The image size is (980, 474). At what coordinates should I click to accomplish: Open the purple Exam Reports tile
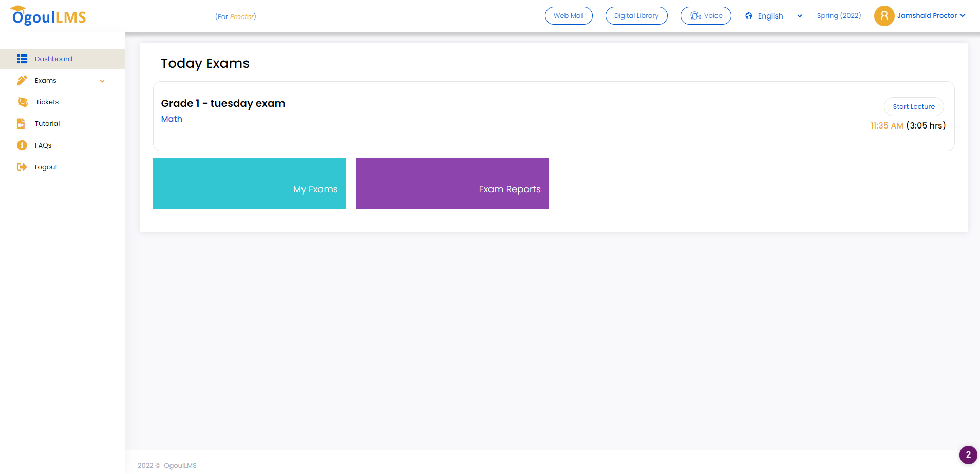click(x=452, y=184)
